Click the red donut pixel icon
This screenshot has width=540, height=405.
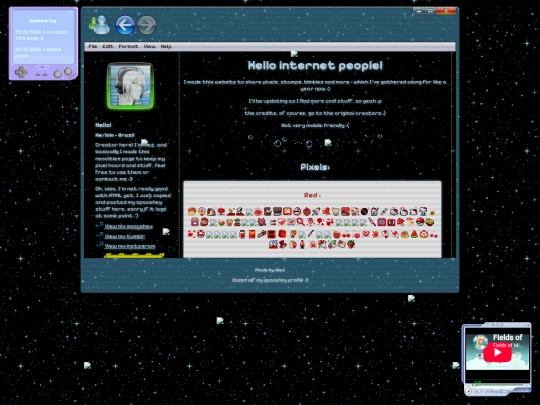point(424,234)
